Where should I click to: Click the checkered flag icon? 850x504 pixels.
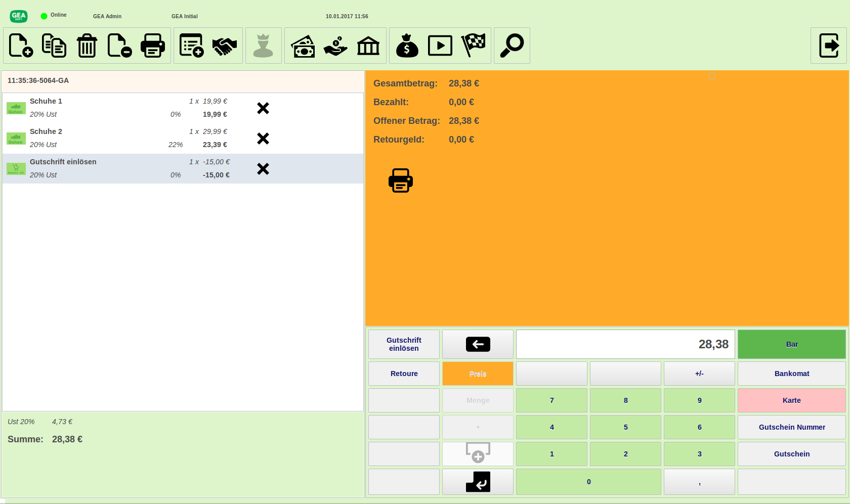474,45
